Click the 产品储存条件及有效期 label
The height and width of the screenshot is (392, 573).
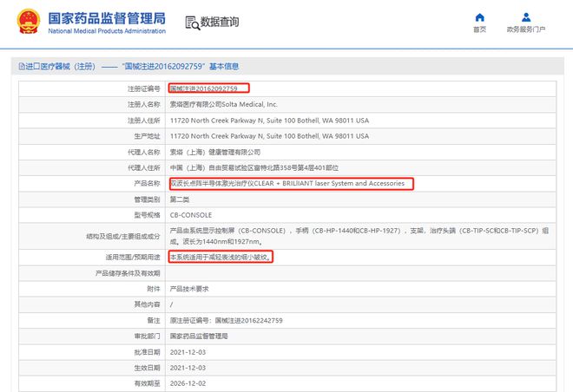click(128, 273)
